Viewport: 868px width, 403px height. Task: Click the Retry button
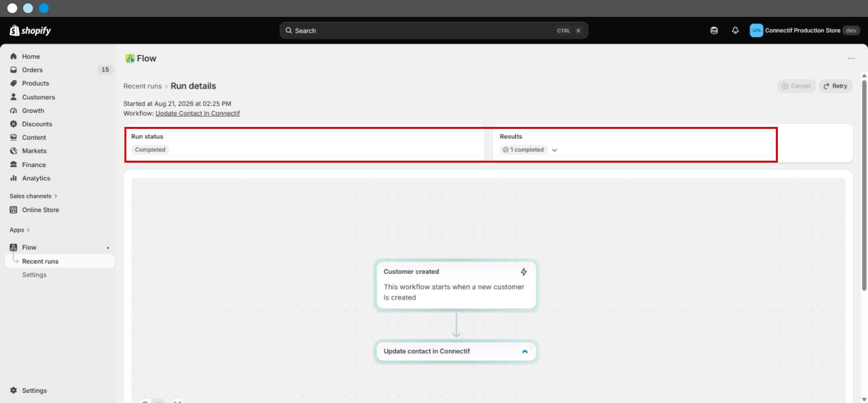836,86
